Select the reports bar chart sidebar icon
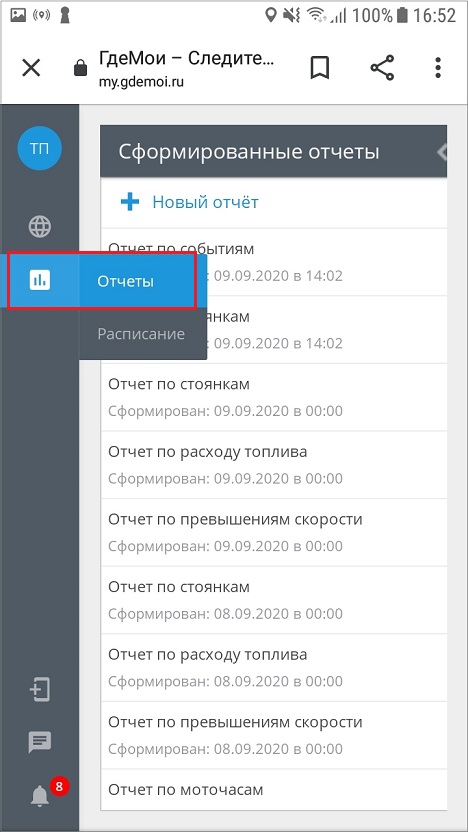The height and width of the screenshot is (832, 468). 40,279
